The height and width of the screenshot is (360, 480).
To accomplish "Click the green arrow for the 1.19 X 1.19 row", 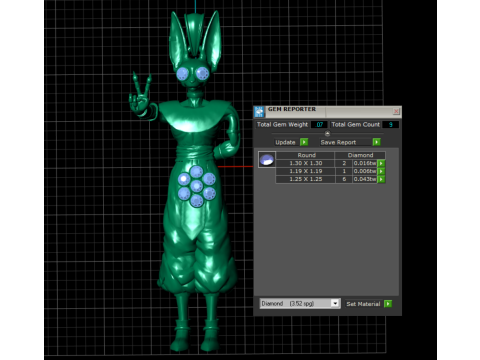I will 381,171.
